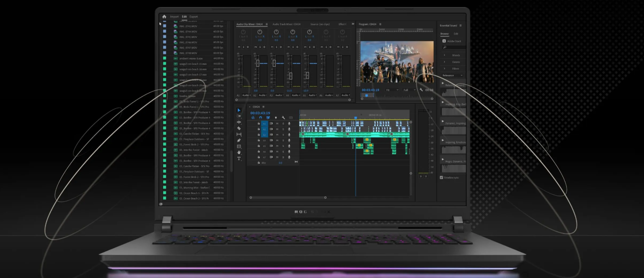Open timeline wrench display settings

(283, 117)
